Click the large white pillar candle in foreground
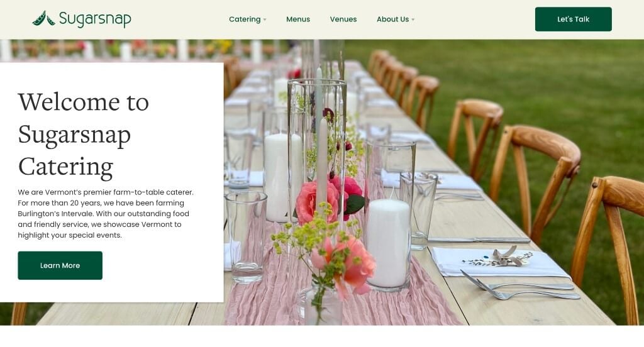The height and width of the screenshot is (347, 644). point(388,243)
